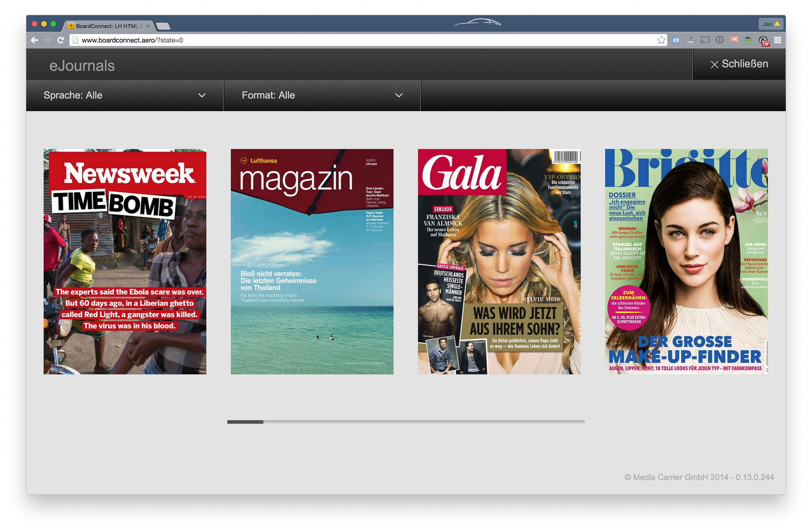Open the PageSpeed gauge extension icon

[676, 40]
